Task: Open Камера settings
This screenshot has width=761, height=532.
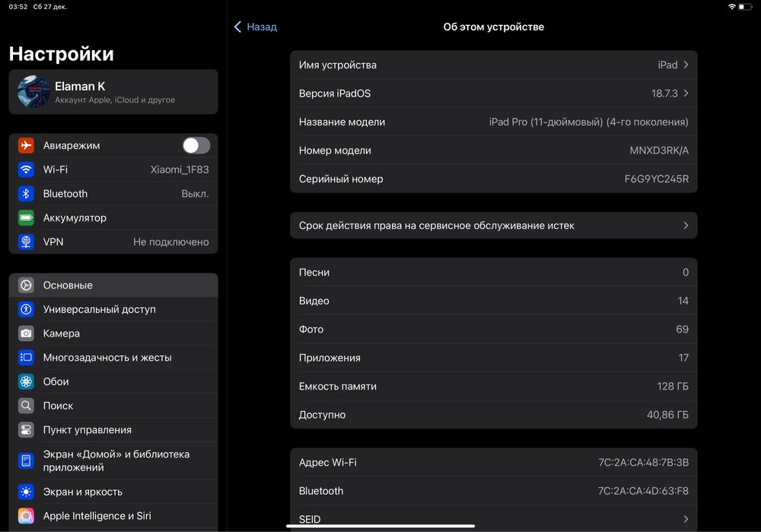Action: point(113,333)
